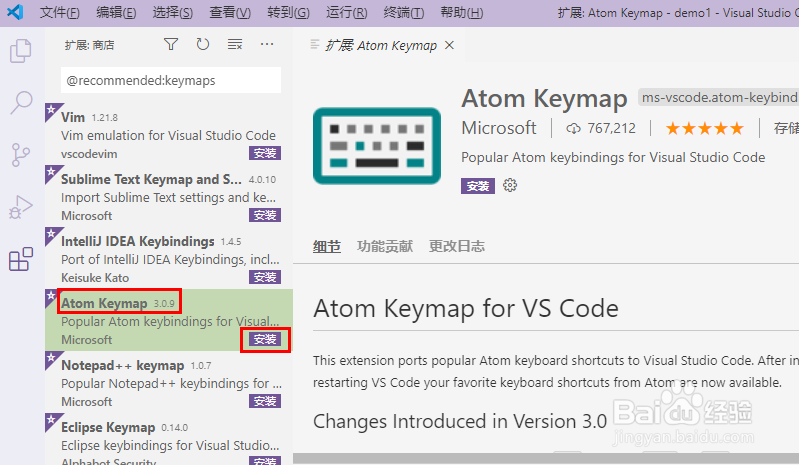Screen dimensions: 799x465
Task: Click the VS Code logo icon
Action: [15, 12]
